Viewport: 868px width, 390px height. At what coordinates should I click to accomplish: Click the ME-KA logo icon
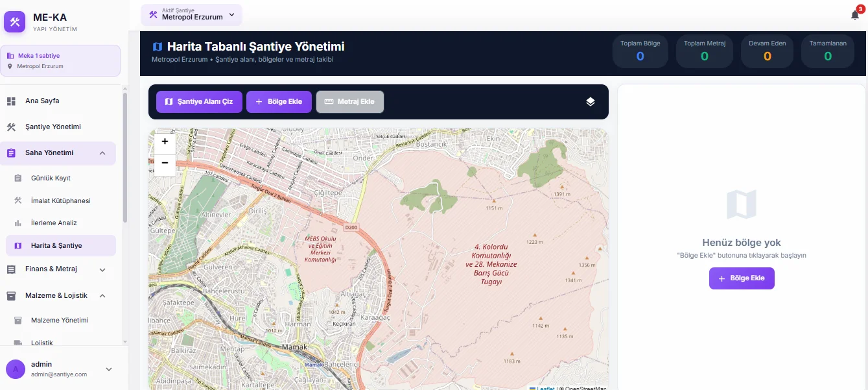14,22
